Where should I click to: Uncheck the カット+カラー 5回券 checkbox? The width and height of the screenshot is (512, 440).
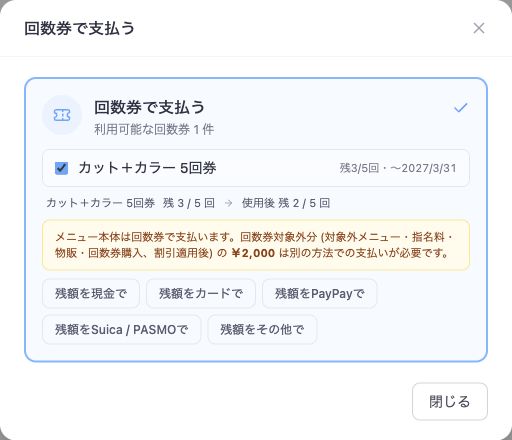(x=61, y=168)
